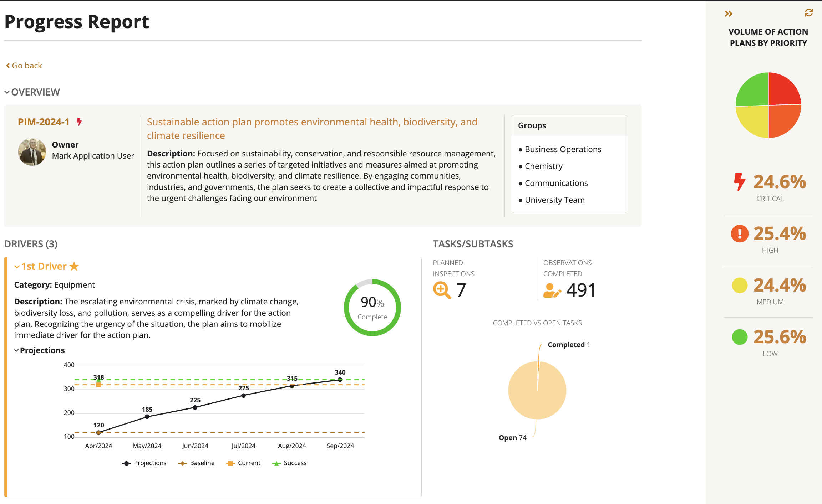
Task: Click the Groups panel header
Action: pos(569,125)
